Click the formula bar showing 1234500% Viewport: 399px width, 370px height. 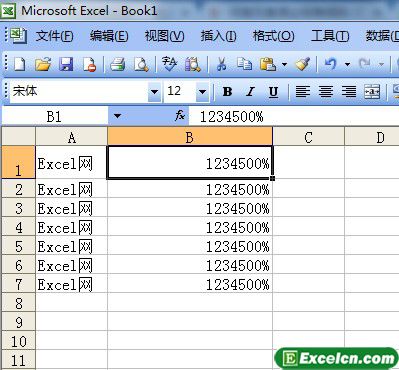293,116
